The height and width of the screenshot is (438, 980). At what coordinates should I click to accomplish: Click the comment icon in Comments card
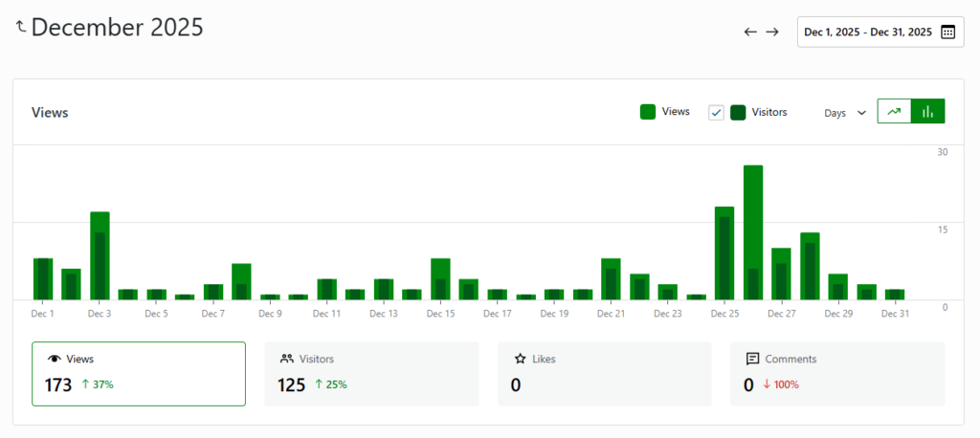752,359
